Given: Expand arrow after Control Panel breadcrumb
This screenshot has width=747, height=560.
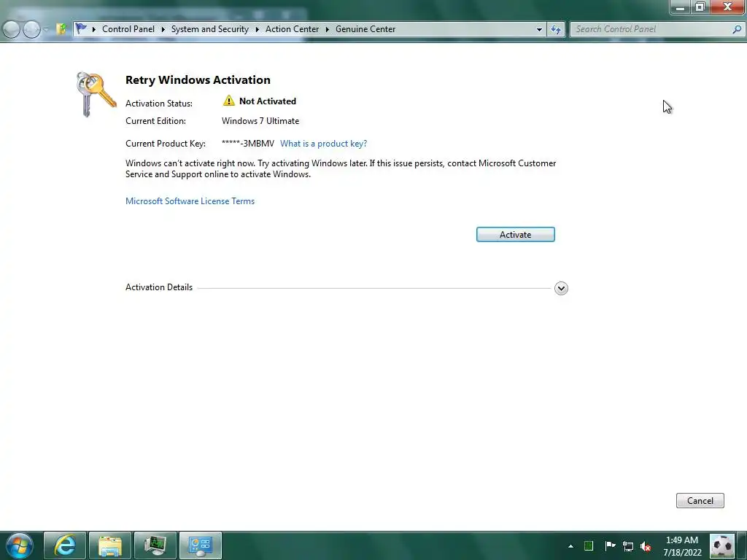Looking at the screenshot, I should click(163, 29).
